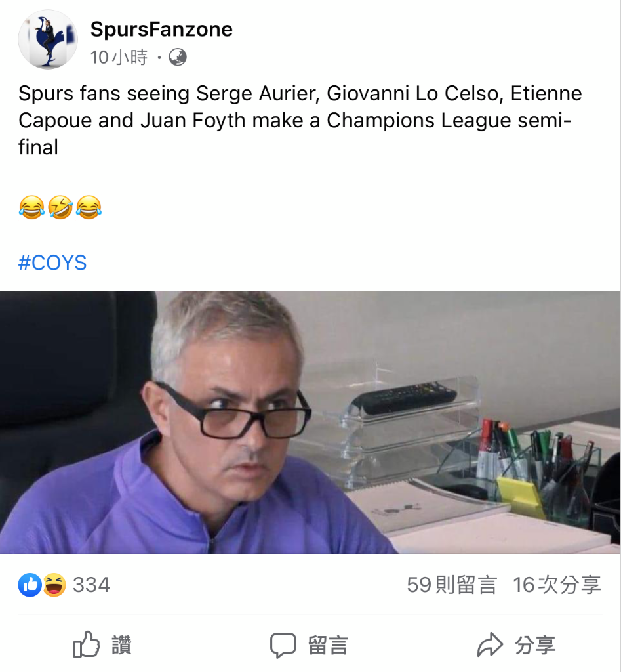Click the globe public privacy icon

pos(177,57)
